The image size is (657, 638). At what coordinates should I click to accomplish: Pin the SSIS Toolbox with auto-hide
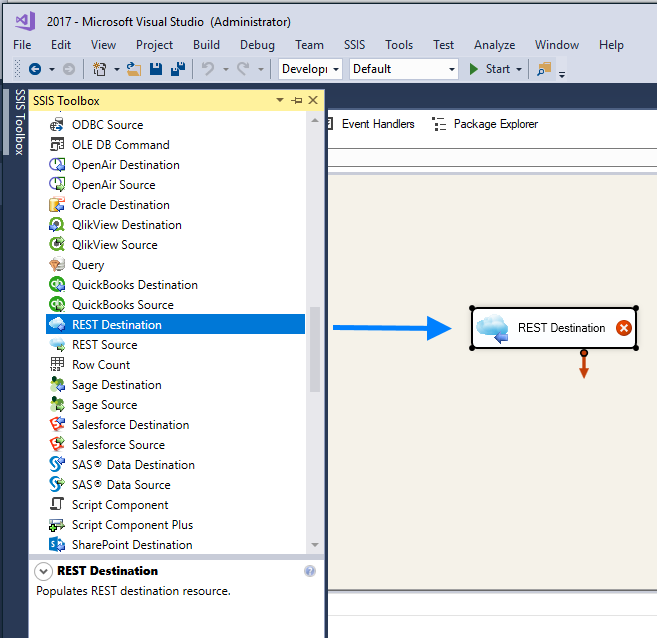[297, 100]
